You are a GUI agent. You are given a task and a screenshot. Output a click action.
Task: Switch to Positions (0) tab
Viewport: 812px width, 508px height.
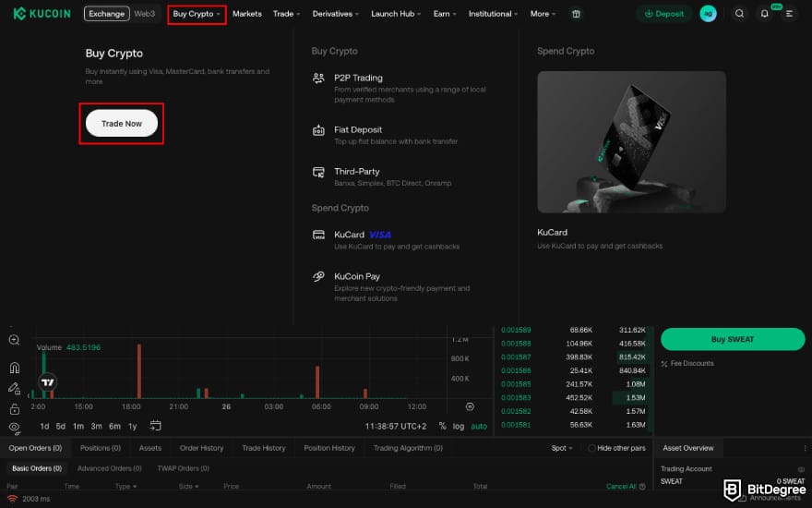tap(101, 448)
